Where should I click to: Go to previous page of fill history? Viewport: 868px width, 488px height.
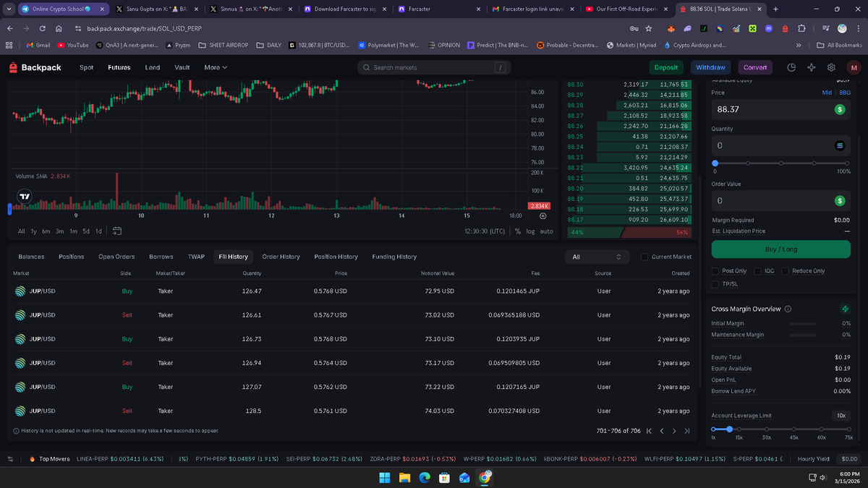coord(661,431)
